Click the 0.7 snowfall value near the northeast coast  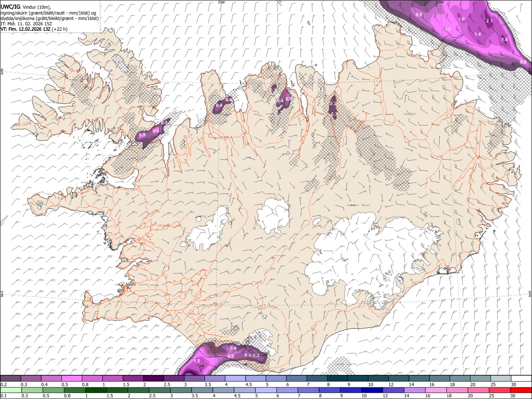click(x=448, y=30)
